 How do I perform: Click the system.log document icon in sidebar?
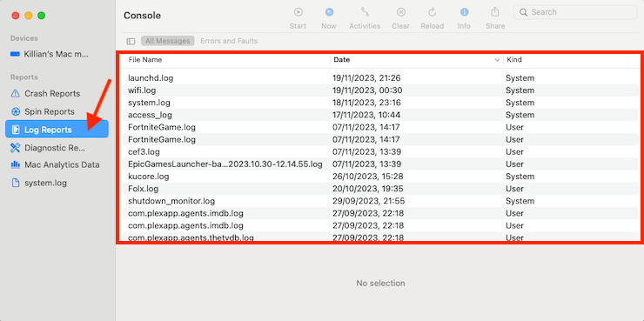(16, 183)
